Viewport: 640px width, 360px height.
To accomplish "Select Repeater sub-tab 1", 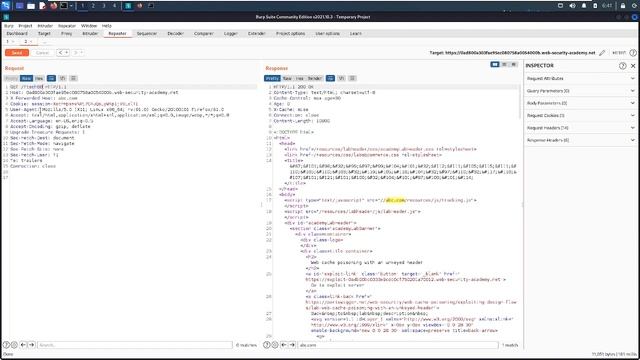I will (x=7, y=42).
